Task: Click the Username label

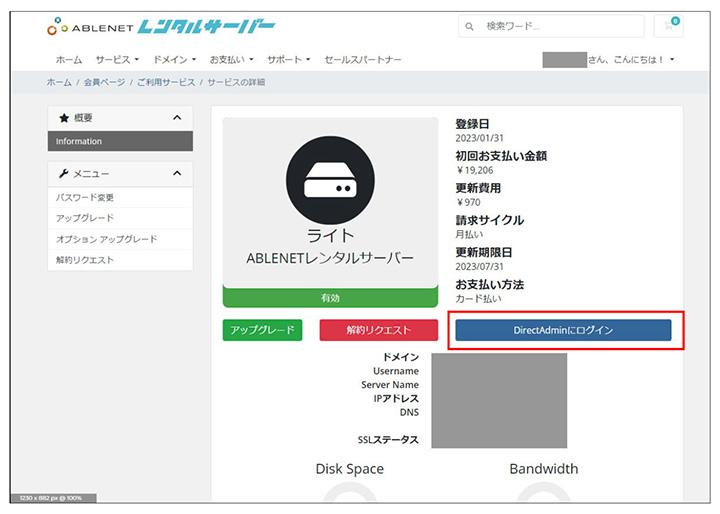Action: click(396, 371)
